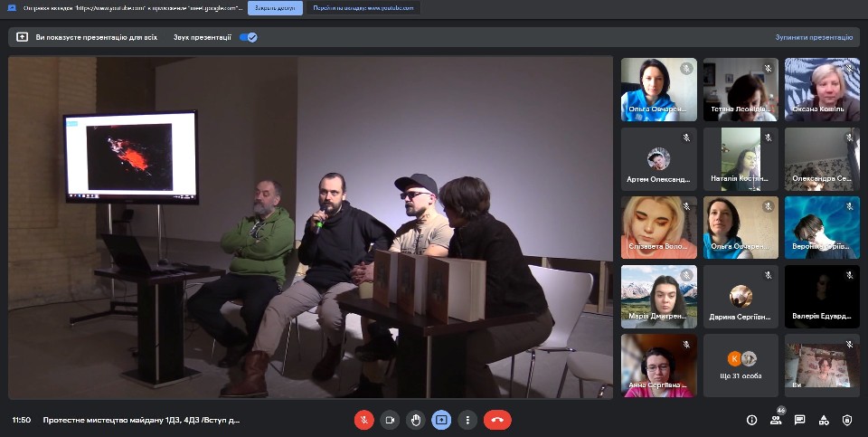Screen dimensions: 868x437
Task: Click muted mic icon on Марія Дмитрен... tile
Action: point(686,275)
